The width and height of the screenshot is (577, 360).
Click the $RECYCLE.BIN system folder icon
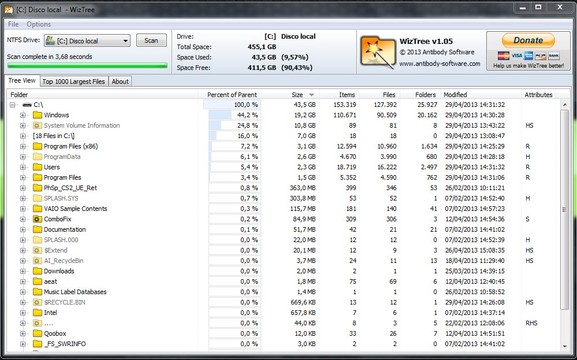pyautogui.click(x=37, y=302)
